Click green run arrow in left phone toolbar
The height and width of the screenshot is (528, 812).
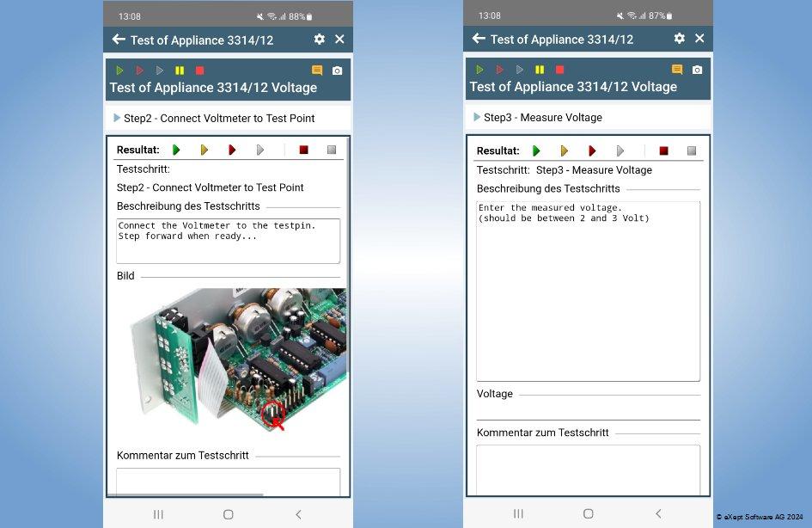tap(119, 70)
